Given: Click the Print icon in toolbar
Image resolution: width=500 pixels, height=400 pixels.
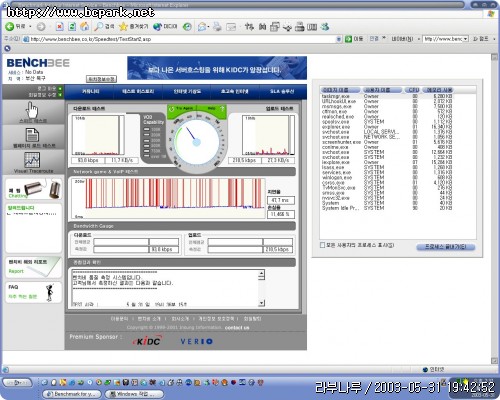Looking at the screenshot, I should [x=217, y=27].
